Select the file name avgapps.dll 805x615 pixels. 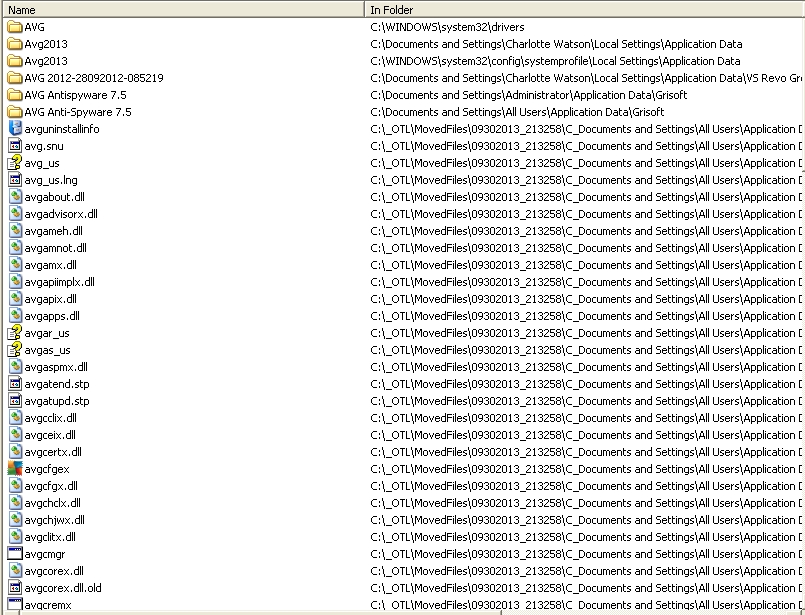(x=52, y=316)
